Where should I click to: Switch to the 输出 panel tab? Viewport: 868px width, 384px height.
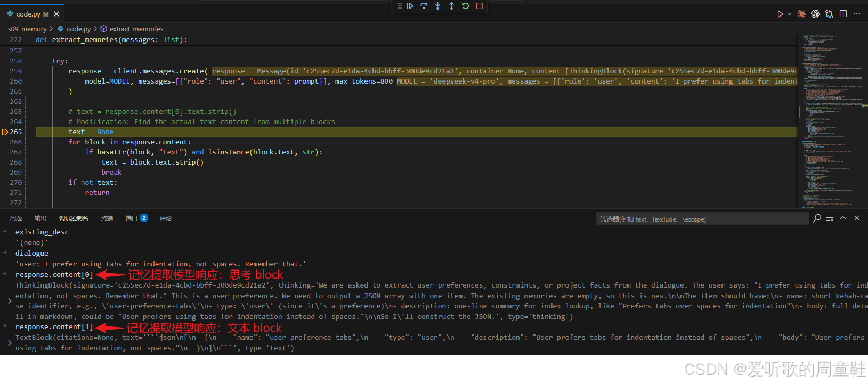click(40, 218)
